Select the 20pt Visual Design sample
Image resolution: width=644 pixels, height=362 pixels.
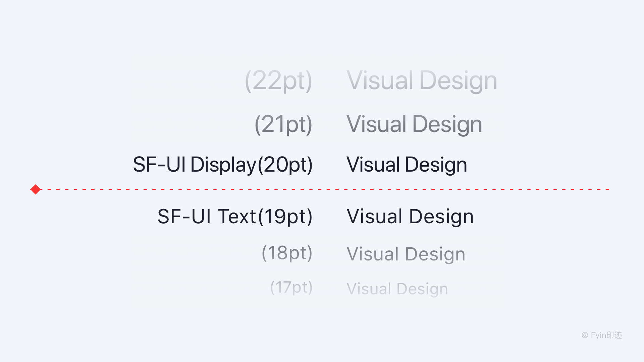coord(407,165)
